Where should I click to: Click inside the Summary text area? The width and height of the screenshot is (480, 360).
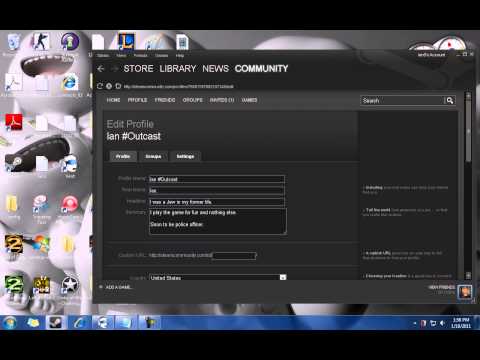[x=218, y=221]
